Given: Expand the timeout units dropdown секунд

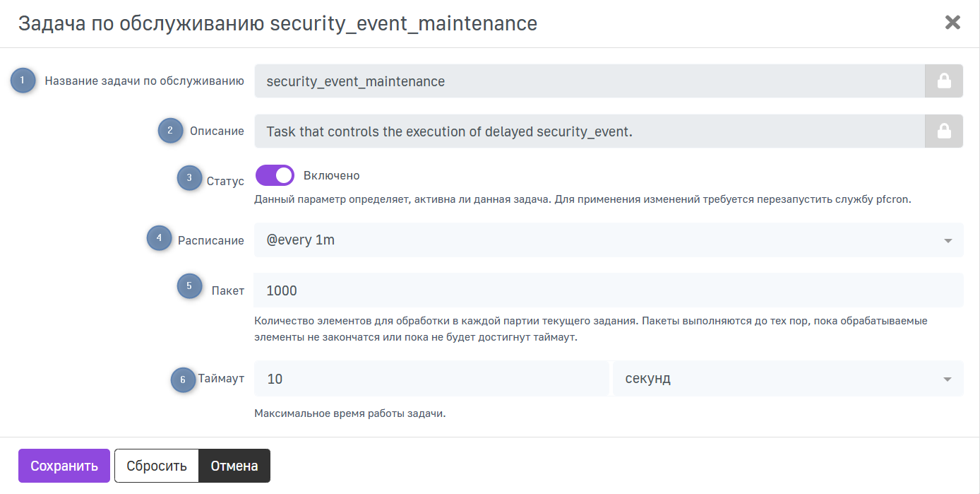Looking at the screenshot, I should 787,379.
